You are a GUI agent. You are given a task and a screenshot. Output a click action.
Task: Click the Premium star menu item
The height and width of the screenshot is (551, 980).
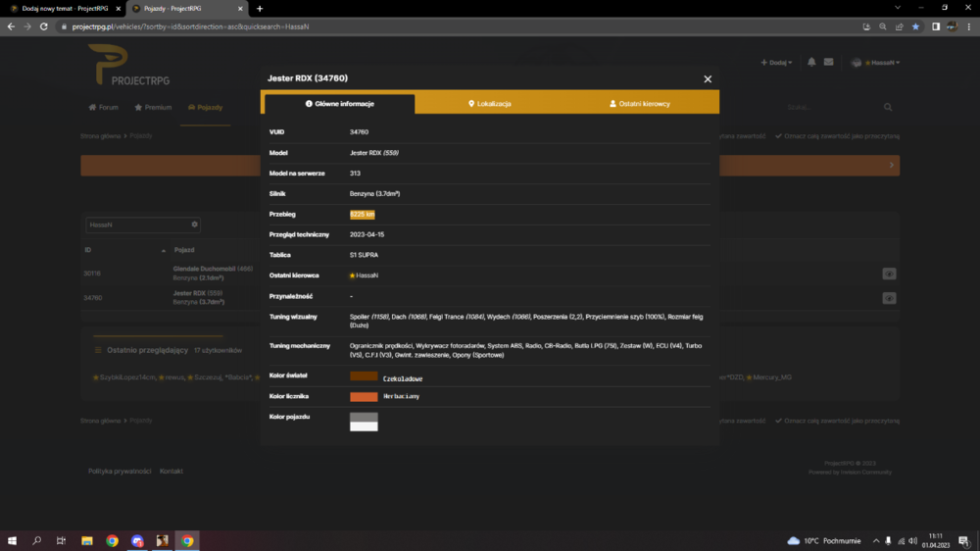point(153,108)
